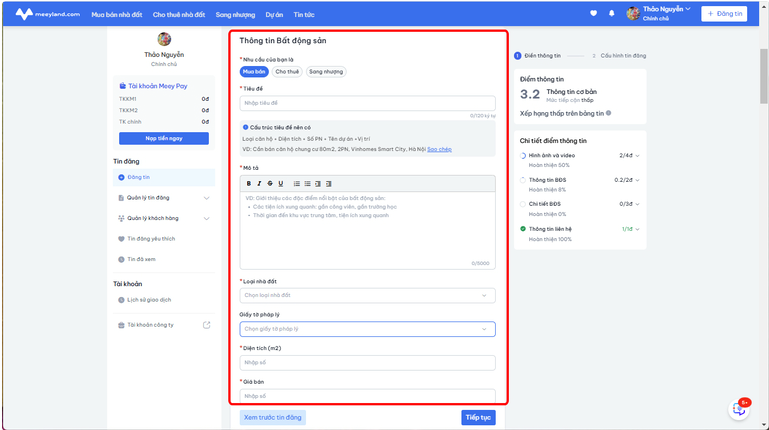Open Cho thuê nhà đất menu
Viewport: 769px width, 430px height.
179,15
